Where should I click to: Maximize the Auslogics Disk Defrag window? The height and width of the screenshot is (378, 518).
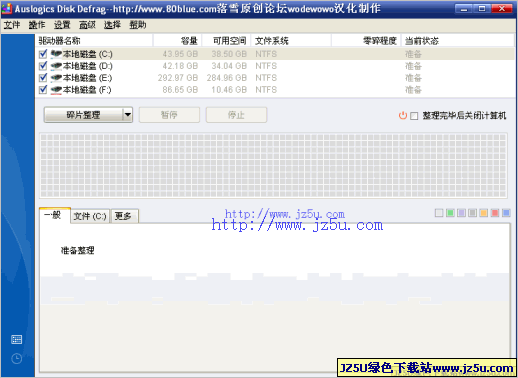(482, 9)
